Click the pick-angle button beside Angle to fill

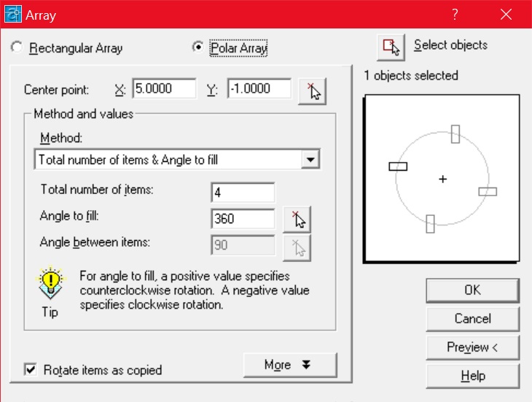(x=297, y=218)
